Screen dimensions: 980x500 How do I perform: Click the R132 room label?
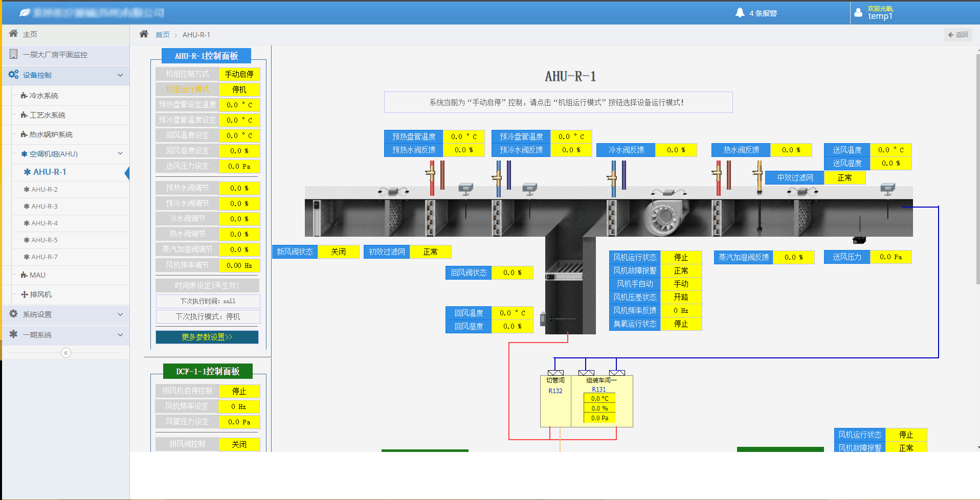[555, 391]
